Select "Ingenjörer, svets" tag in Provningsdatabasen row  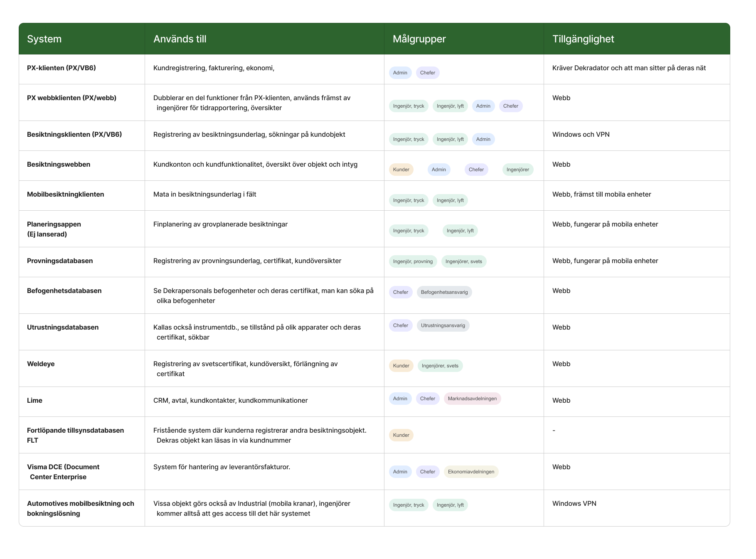[x=464, y=261]
